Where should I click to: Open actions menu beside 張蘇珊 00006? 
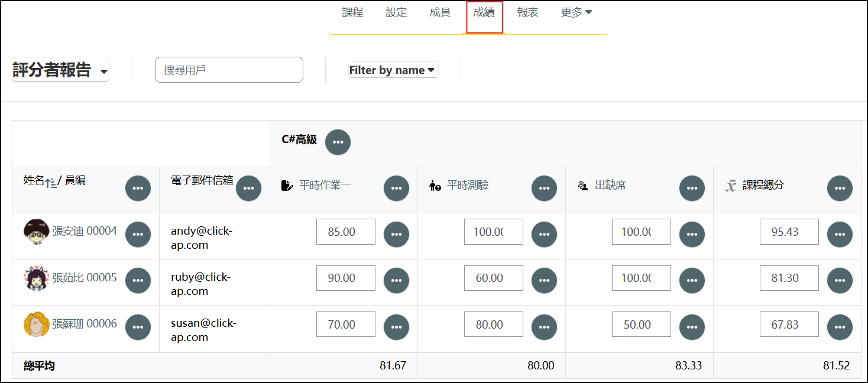click(x=138, y=327)
